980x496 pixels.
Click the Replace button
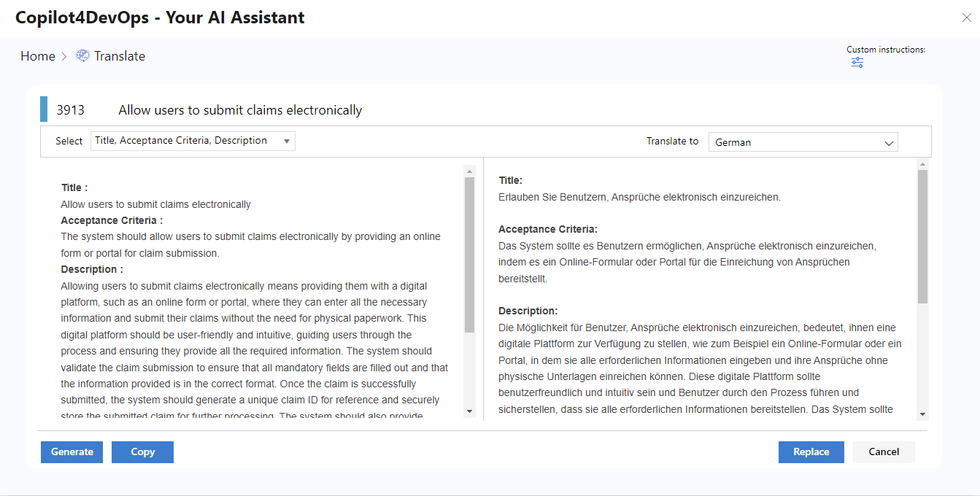811,452
